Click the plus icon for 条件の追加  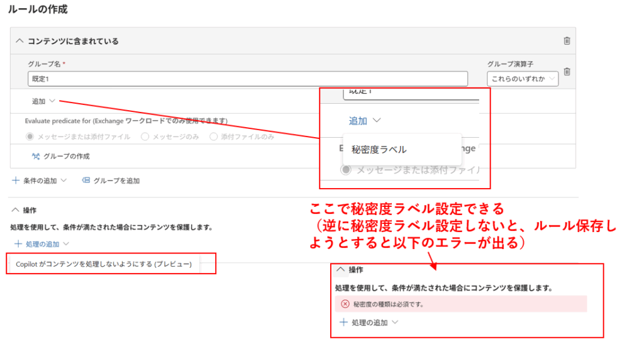[x=16, y=181]
